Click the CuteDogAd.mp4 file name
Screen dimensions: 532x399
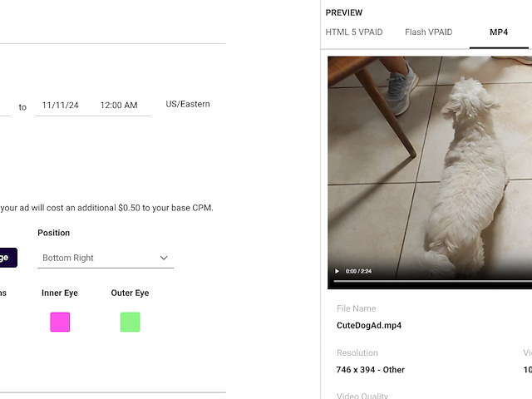pyautogui.click(x=369, y=326)
